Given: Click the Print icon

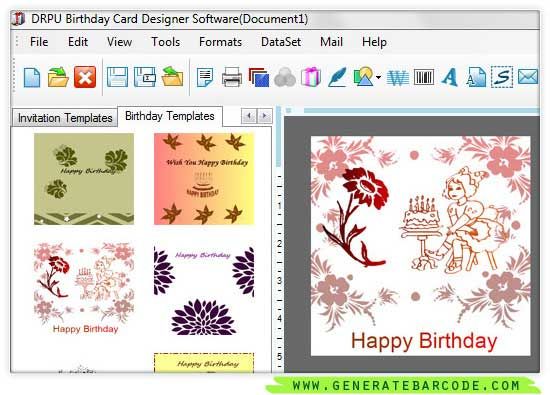Looking at the screenshot, I should click(232, 77).
